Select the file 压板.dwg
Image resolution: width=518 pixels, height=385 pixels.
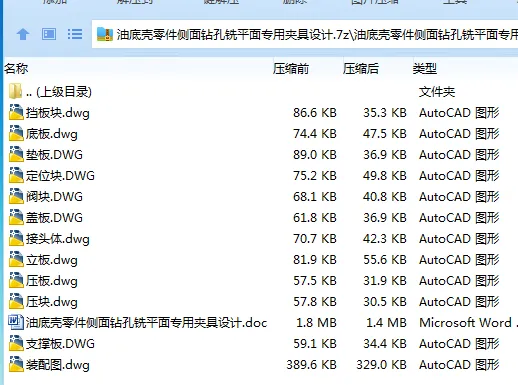[52, 281]
